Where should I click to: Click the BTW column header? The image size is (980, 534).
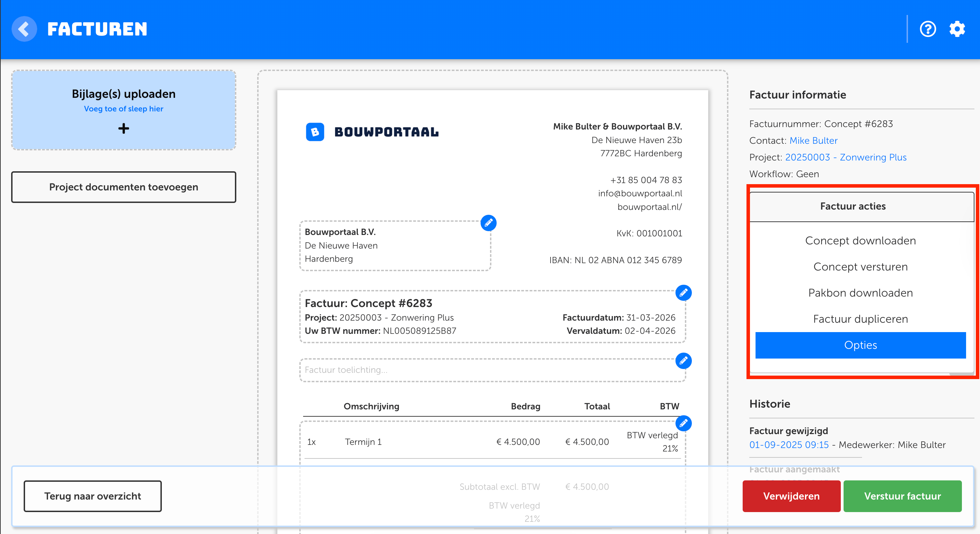(x=669, y=406)
